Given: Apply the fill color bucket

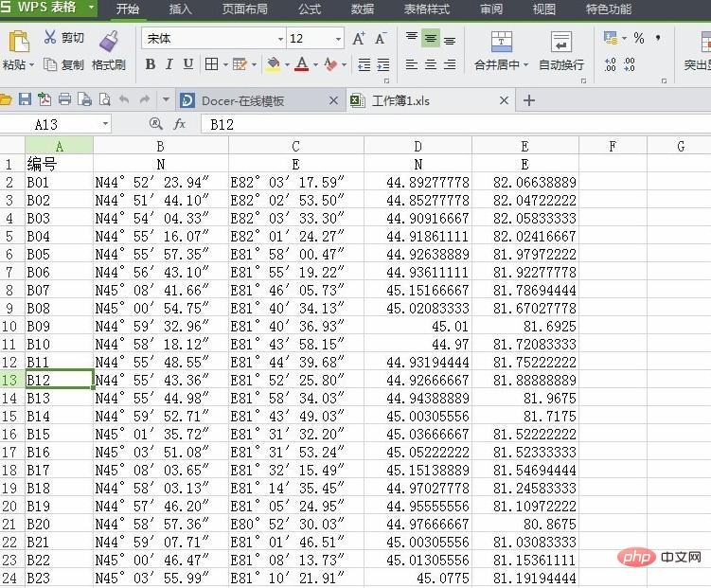Looking at the screenshot, I should (x=273, y=64).
